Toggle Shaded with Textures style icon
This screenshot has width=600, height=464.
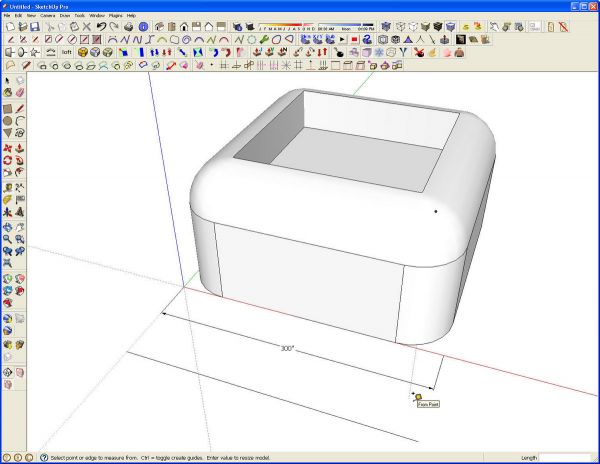tap(438, 26)
